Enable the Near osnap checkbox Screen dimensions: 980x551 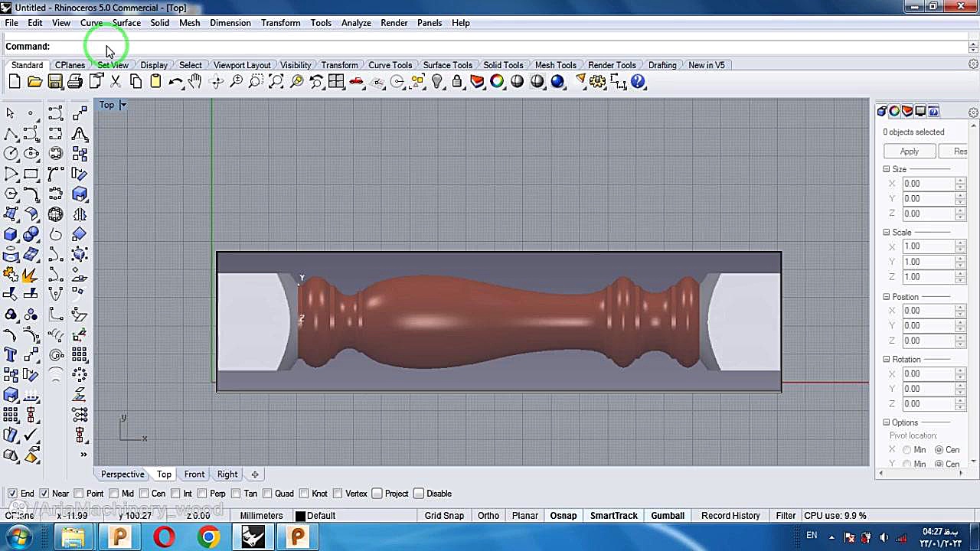[x=44, y=494]
